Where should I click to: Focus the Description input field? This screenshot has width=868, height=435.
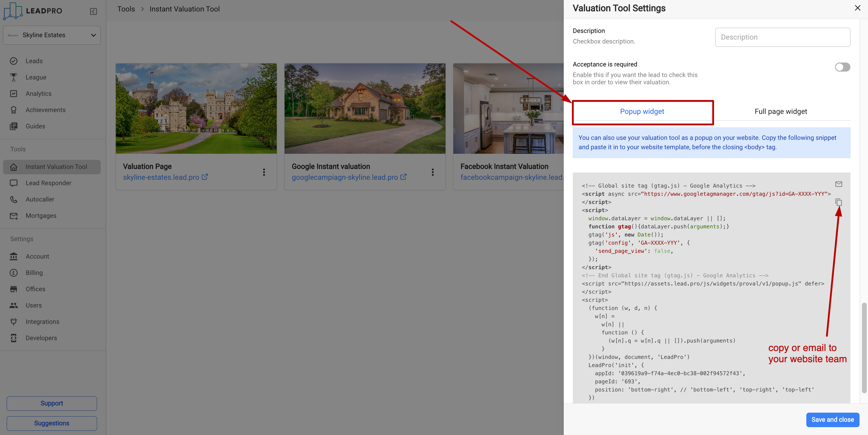pos(782,37)
